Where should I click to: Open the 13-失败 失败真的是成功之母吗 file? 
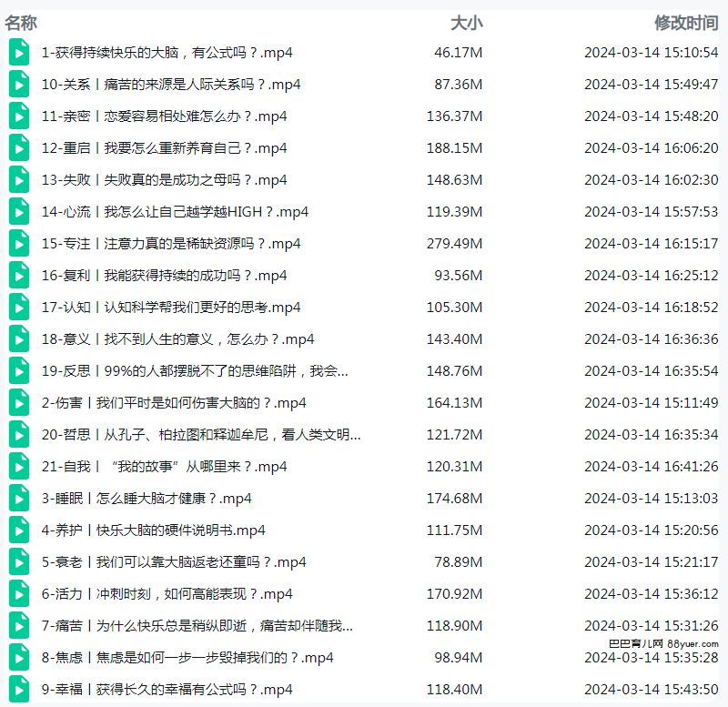(164, 180)
